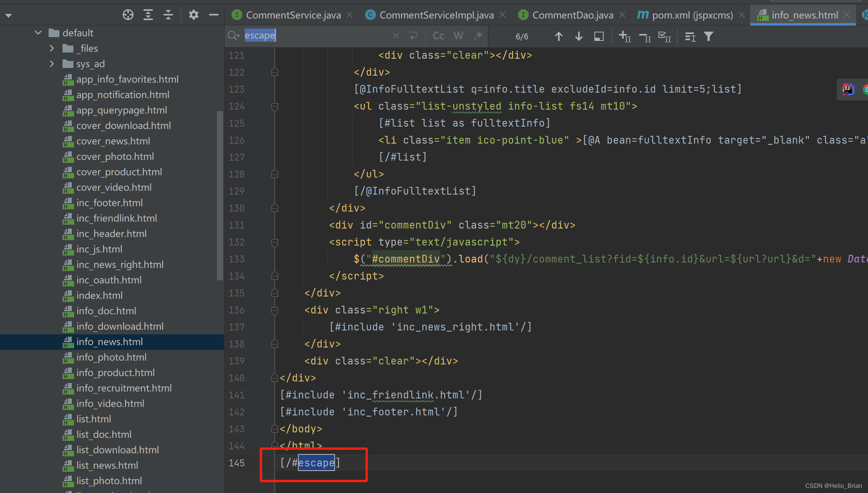Viewport: 868px width, 493px height.
Task: Expand the _files folder
Action: pos(52,48)
